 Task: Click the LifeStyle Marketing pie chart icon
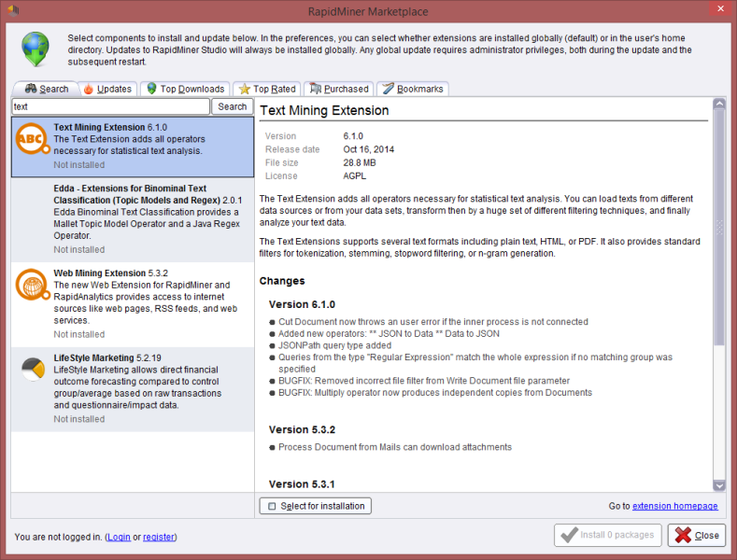tap(33, 370)
